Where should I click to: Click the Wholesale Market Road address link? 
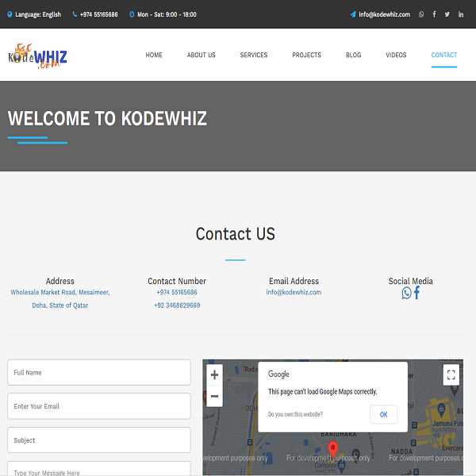60,299
